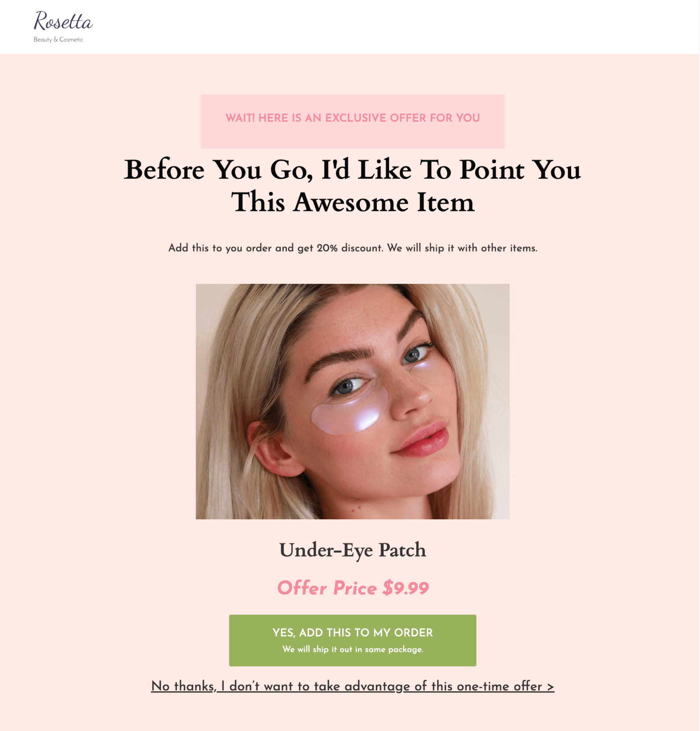The height and width of the screenshot is (731, 700).
Task: Click the woman's pink lips in photo
Action: pos(422,440)
